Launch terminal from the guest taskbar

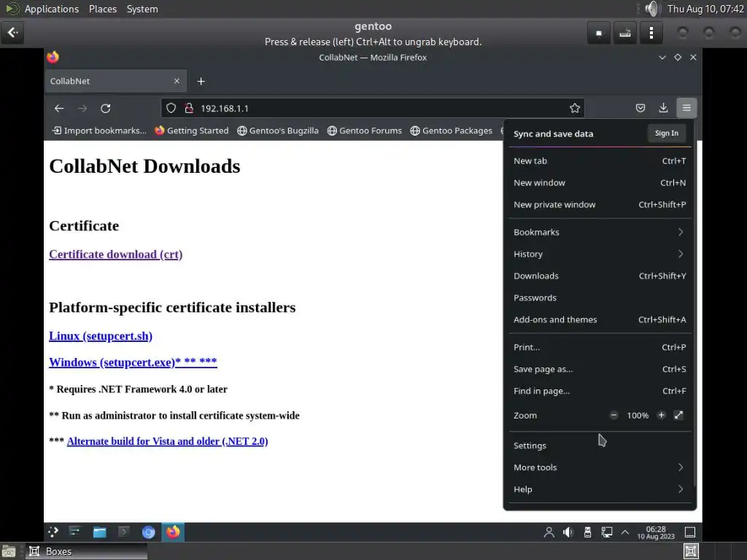[x=124, y=532]
